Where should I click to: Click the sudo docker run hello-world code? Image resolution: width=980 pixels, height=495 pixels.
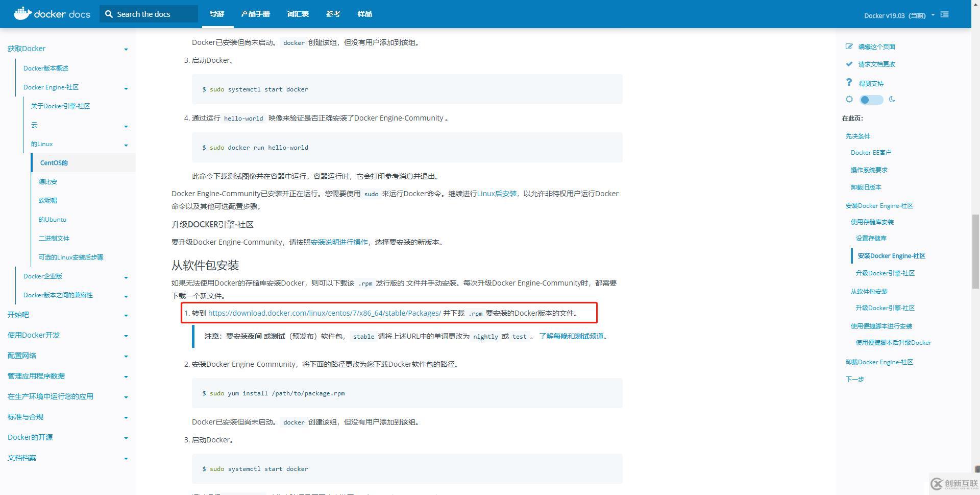pos(407,147)
